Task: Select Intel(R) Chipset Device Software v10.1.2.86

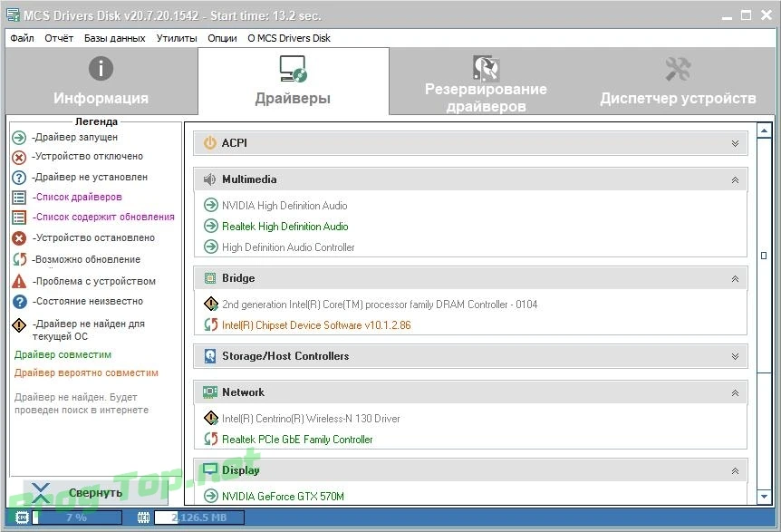Action: [x=316, y=325]
